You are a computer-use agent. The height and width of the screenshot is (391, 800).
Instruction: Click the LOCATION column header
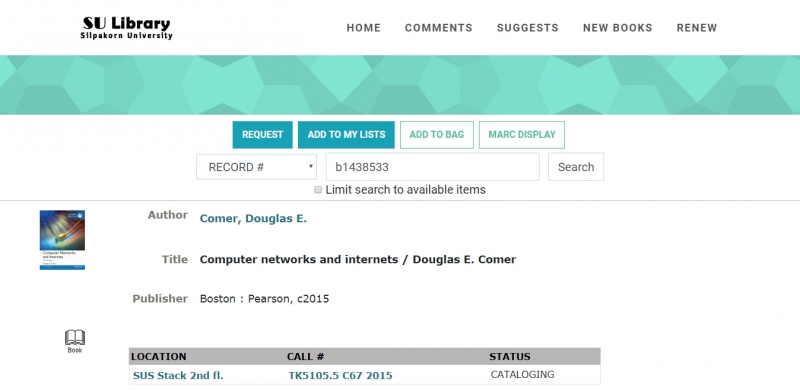(159, 357)
